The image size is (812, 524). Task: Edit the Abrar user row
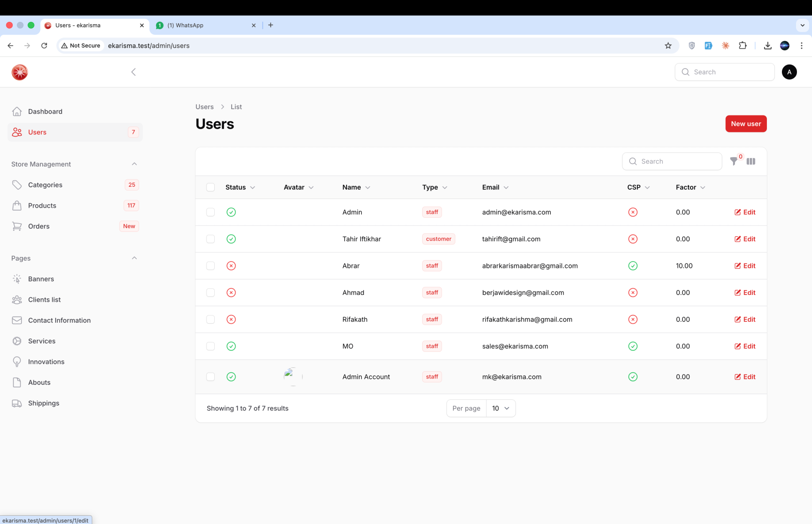[745, 266]
